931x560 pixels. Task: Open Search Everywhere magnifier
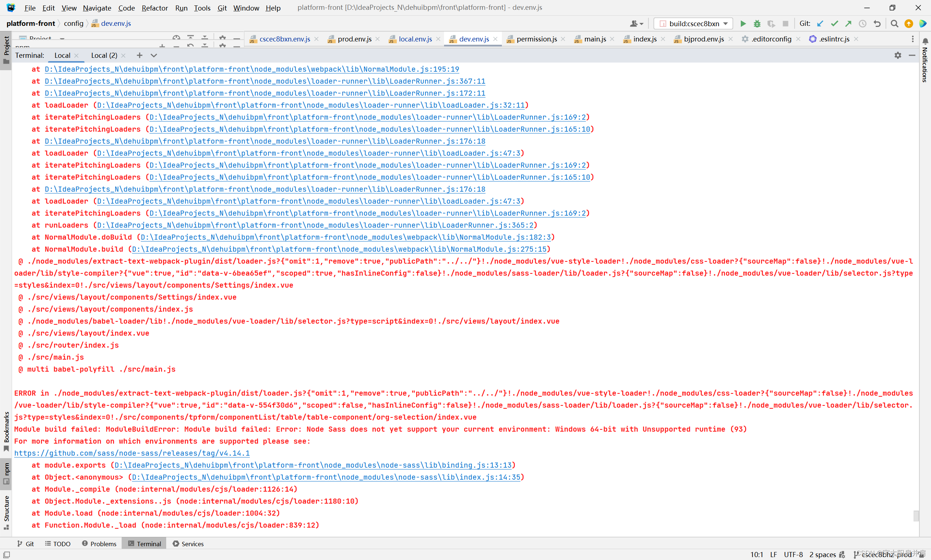[x=894, y=23]
